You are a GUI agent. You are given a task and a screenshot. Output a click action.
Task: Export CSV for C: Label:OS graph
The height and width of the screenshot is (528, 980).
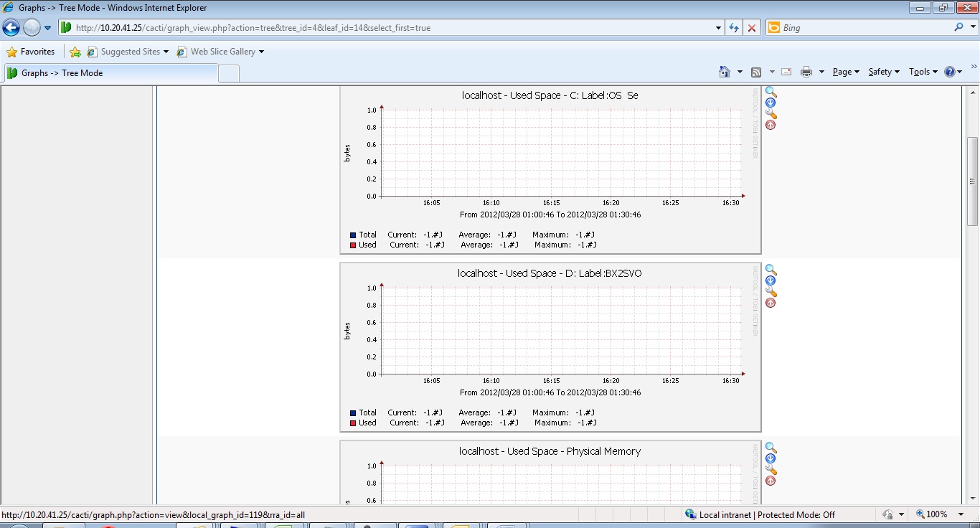coord(771,103)
